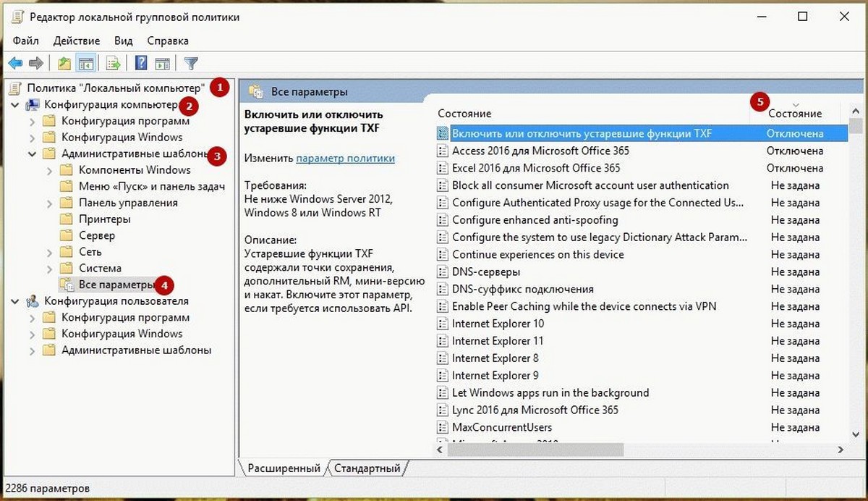Expand Конфигурация программ under Конфигурация компьютера

click(x=33, y=121)
